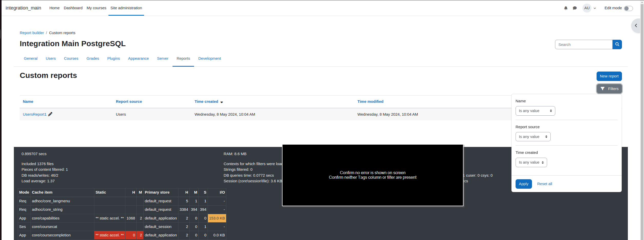Click the DB reads/writes: 46/2 text
Viewport: 644px width, 240px height.
(x=40, y=175)
